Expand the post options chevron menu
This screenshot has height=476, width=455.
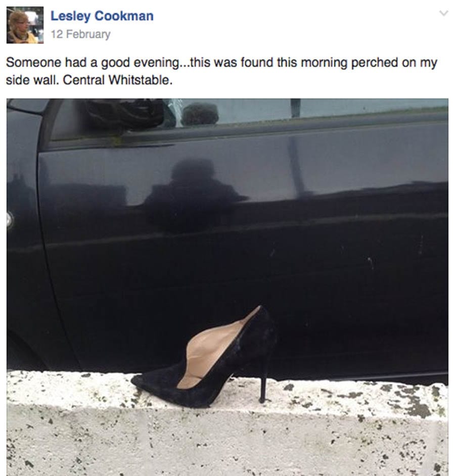point(444,13)
